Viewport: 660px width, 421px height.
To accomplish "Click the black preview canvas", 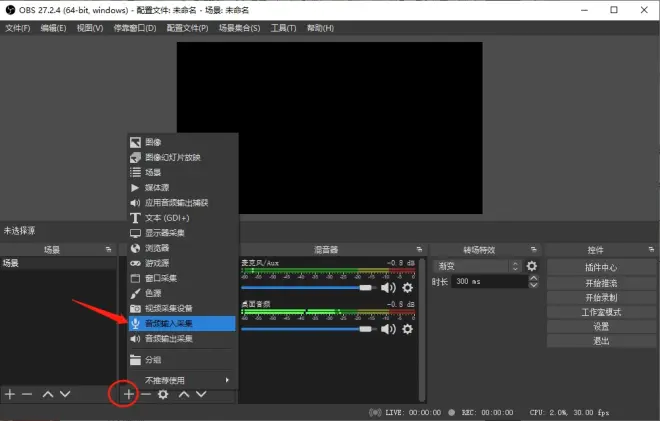I will (x=330, y=128).
